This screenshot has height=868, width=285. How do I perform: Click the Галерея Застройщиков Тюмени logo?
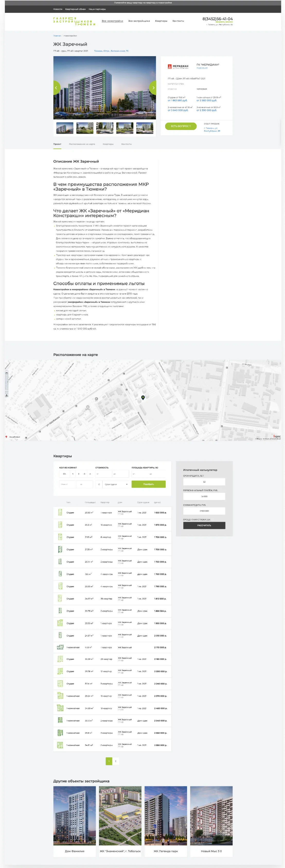coord(74,21)
